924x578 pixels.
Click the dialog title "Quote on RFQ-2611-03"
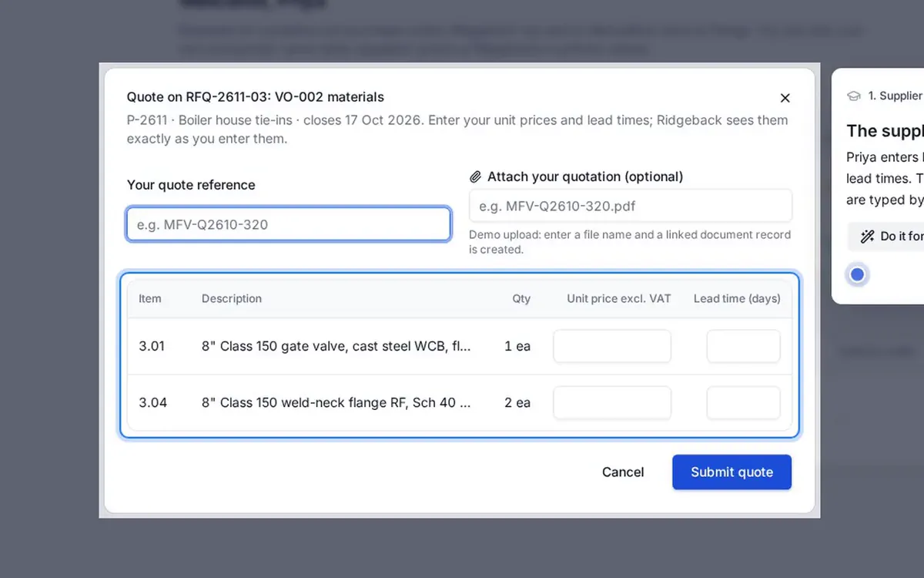click(256, 97)
